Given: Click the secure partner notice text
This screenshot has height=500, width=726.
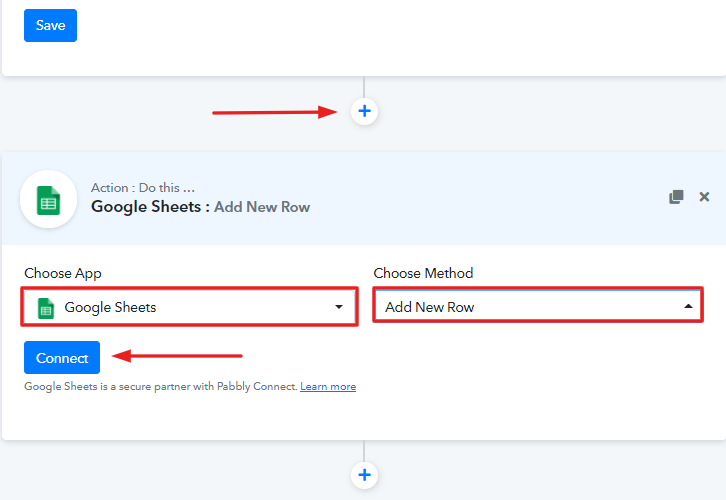Looking at the screenshot, I should pos(161,387).
